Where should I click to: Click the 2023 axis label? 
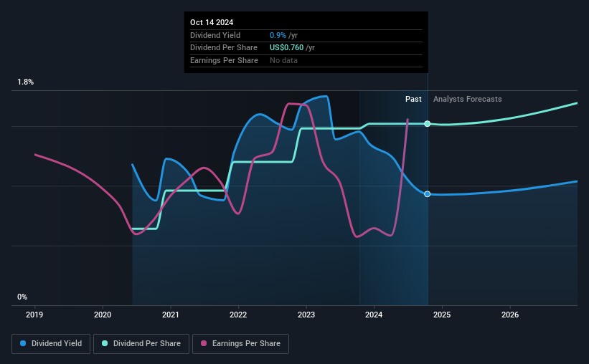[x=306, y=315]
